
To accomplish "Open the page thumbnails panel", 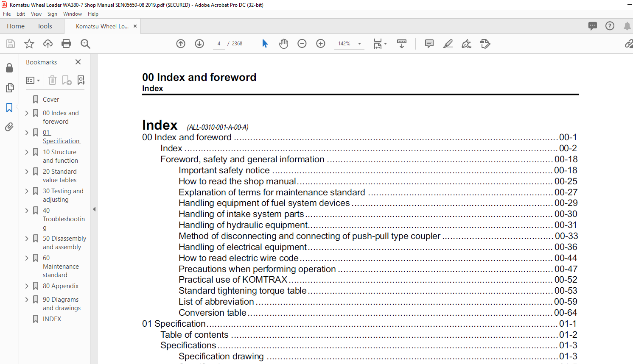I will [x=9, y=88].
